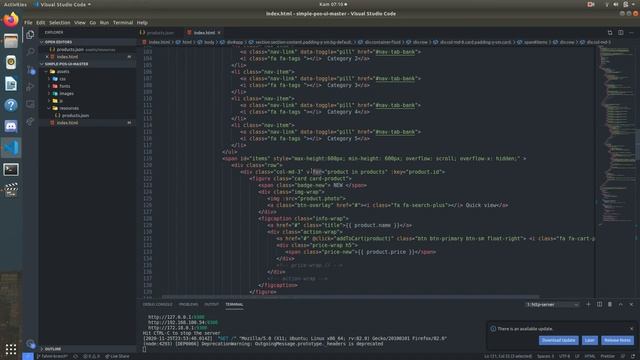
Task: Open Discord from the dock
Action: click(11, 127)
